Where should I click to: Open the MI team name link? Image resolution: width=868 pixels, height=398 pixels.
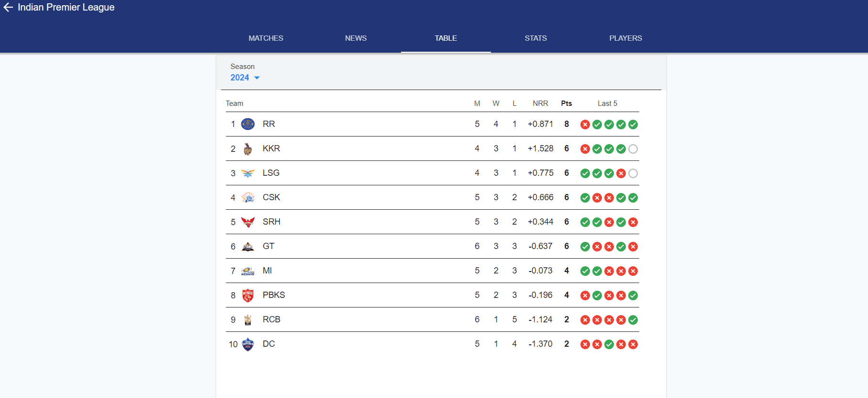coord(267,271)
